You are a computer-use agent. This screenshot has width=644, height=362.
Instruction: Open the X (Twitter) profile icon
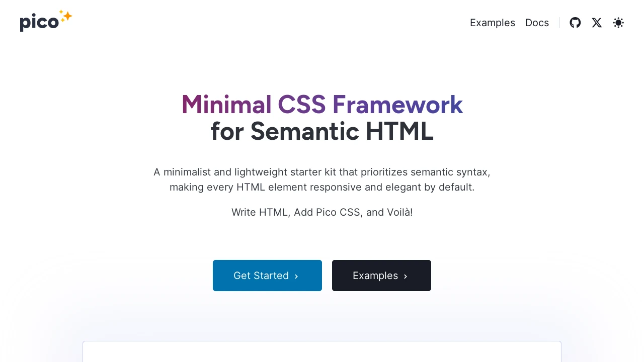(597, 23)
